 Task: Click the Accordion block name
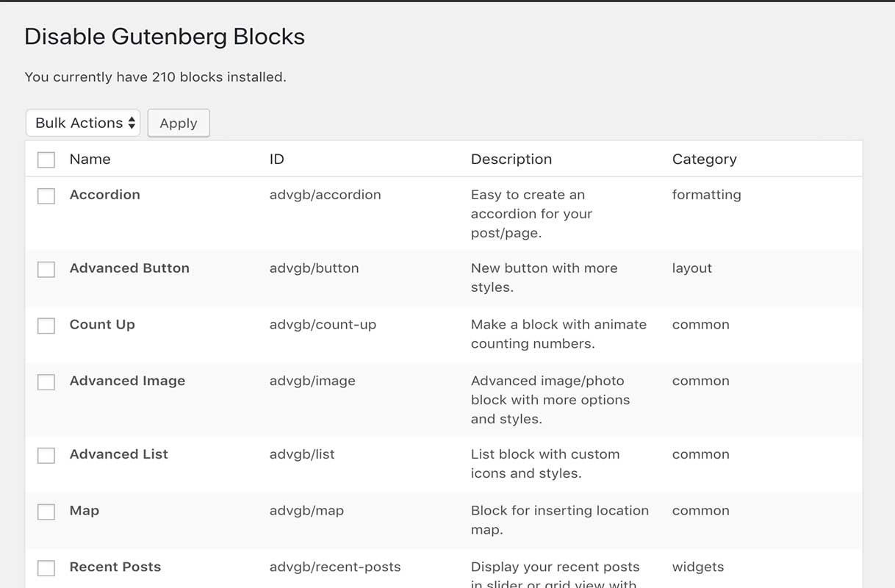point(104,195)
